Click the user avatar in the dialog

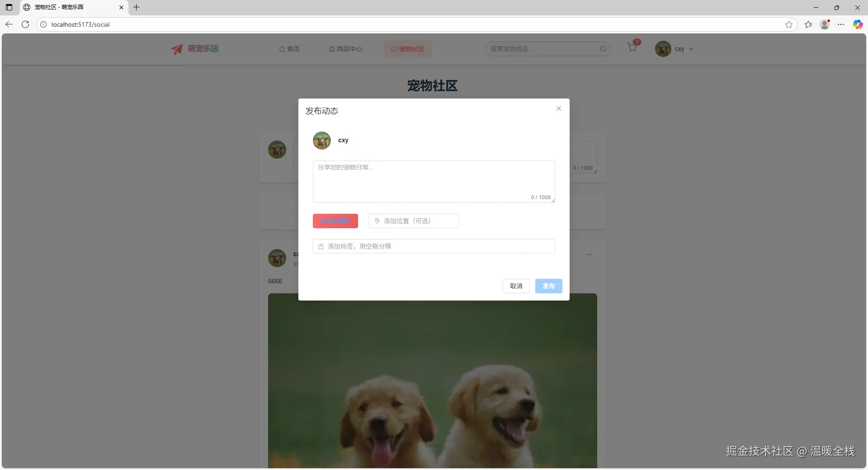click(322, 141)
